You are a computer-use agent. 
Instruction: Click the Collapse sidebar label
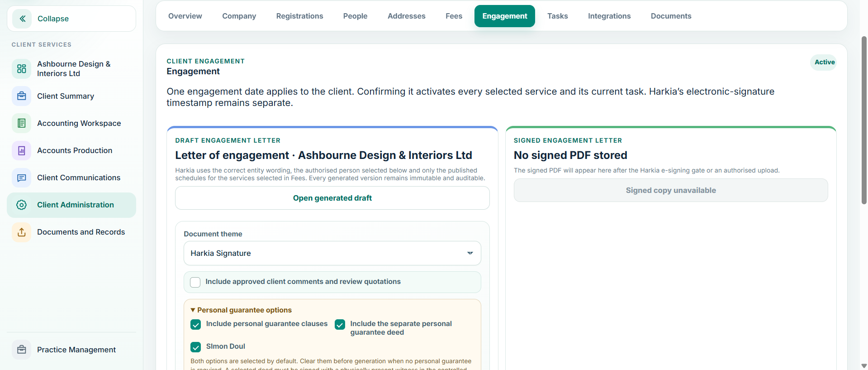click(x=53, y=19)
